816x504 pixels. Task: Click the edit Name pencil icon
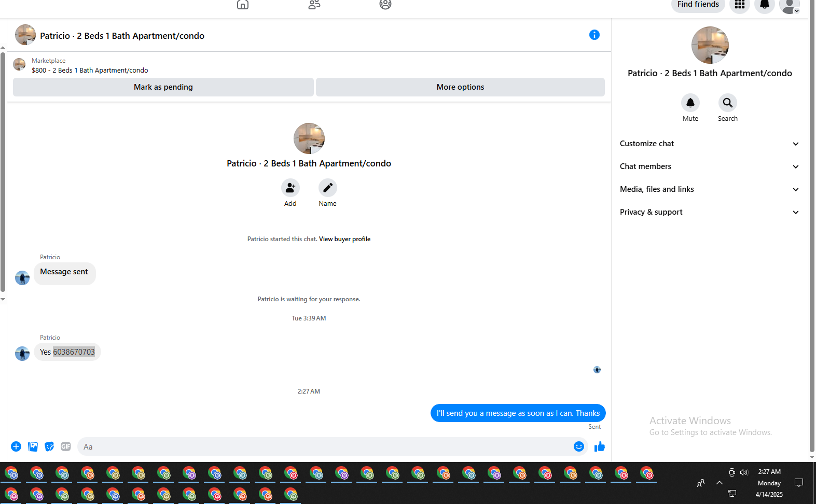328,188
